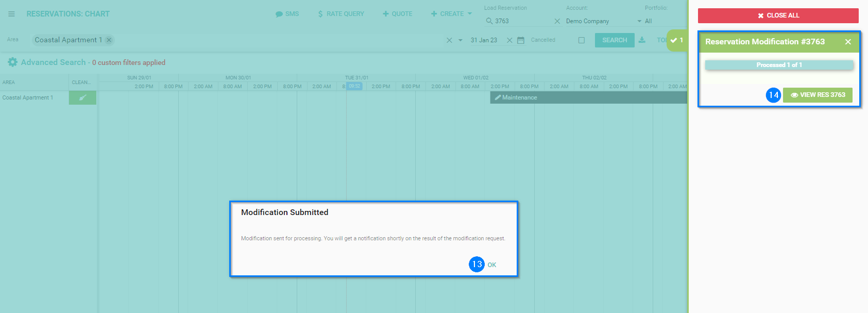Close the Reservation Modification #3763 notification

pos(848,42)
